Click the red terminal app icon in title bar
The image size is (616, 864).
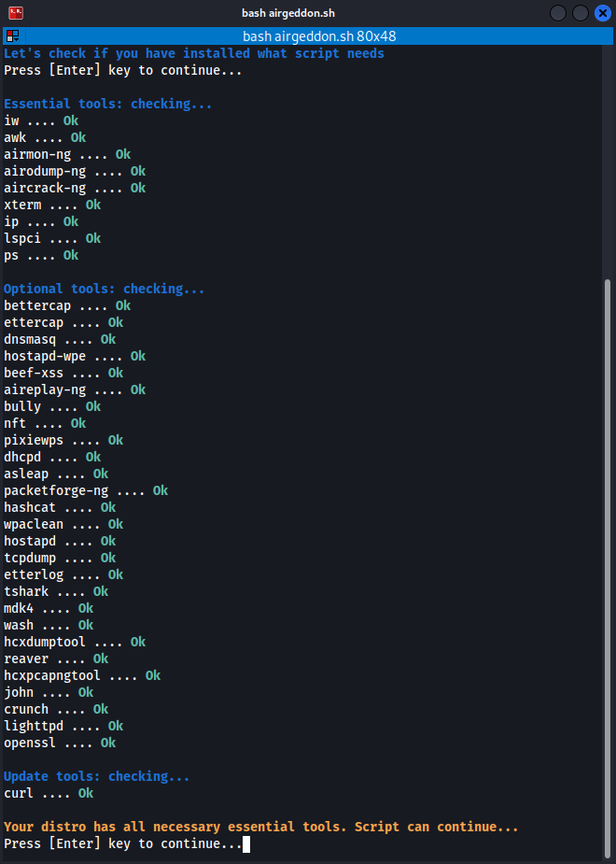16,12
